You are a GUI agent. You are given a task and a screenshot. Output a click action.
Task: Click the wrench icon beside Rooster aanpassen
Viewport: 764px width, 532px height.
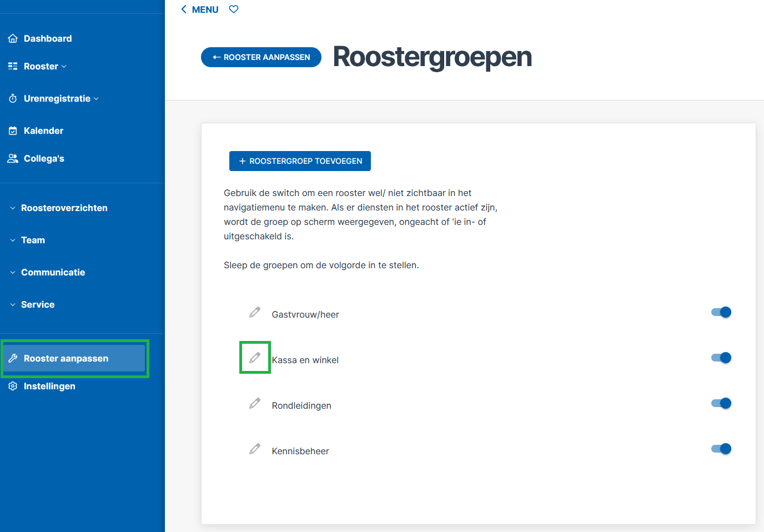coord(13,358)
